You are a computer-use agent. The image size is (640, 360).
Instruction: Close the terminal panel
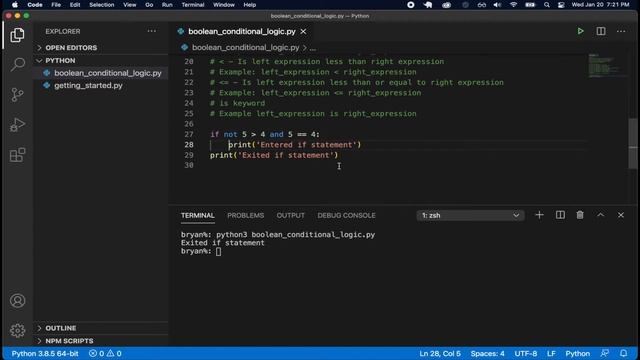621,215
